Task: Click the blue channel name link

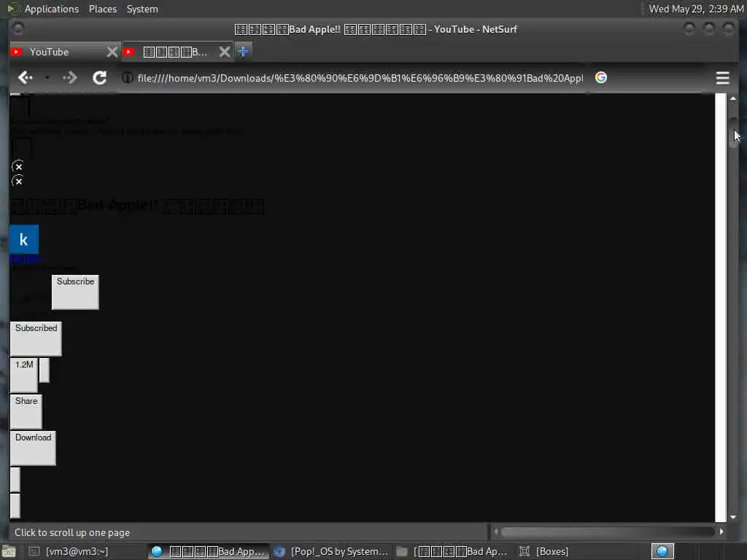Action: [25, 260]
